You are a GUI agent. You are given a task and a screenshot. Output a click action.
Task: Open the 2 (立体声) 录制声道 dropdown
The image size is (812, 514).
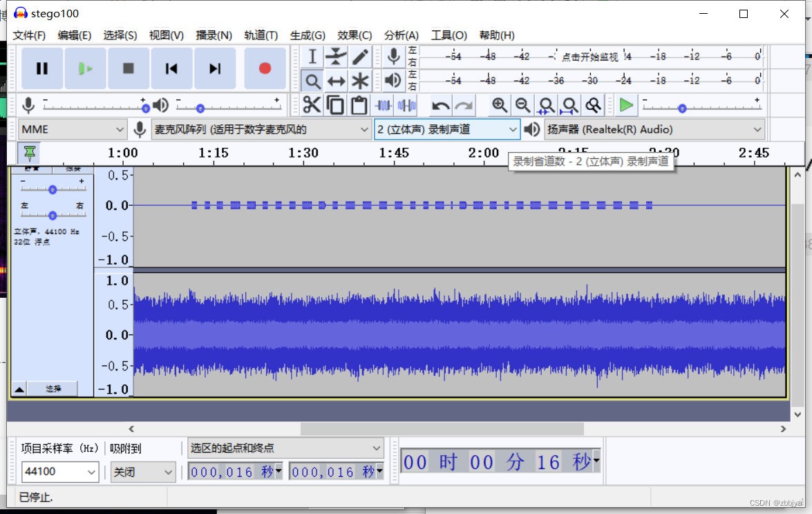coord(447,129)
